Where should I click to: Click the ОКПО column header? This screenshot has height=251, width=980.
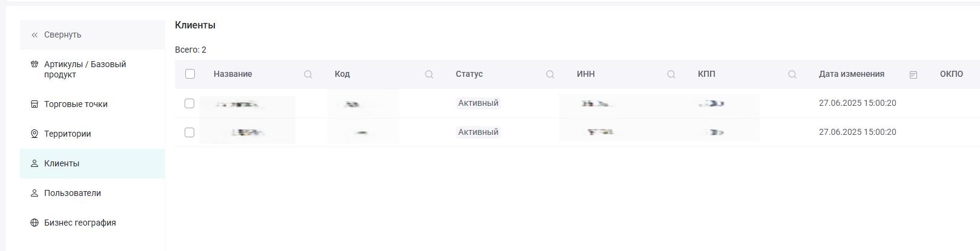[x=952, y=74]
